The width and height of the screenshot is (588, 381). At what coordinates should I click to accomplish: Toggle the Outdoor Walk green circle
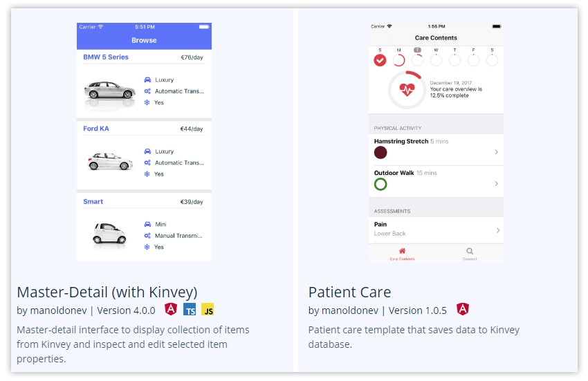tap(380, 184)
